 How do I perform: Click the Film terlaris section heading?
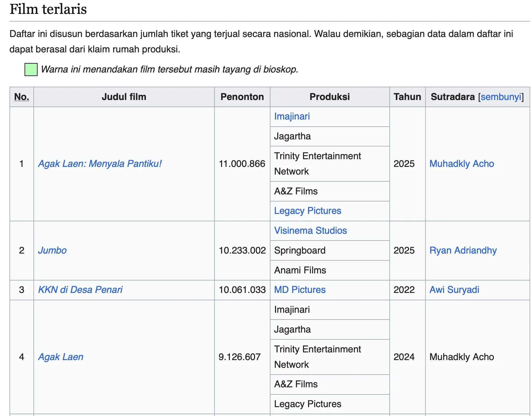pos(48,9)
